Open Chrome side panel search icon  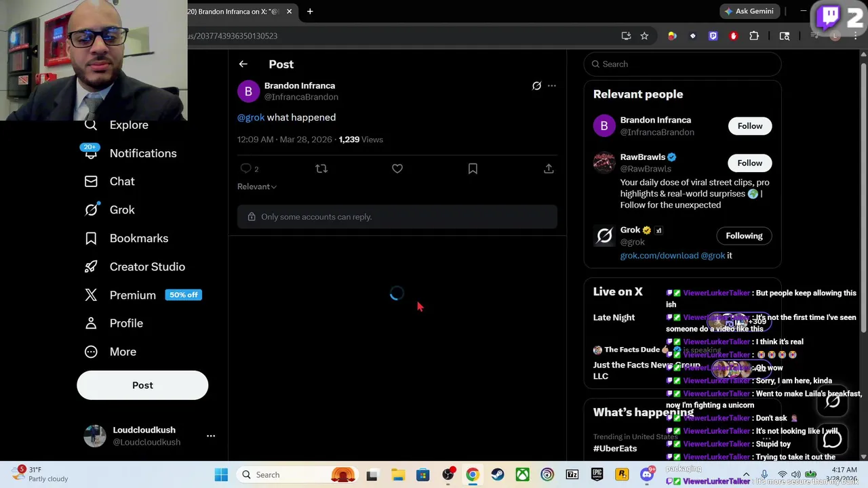coord(785,36)
